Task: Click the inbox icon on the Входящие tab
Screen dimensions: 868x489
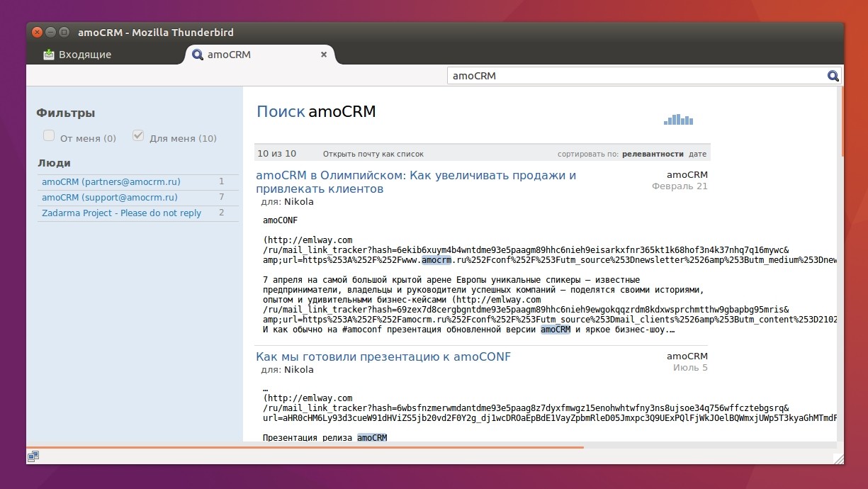Action: click(49, 55)
